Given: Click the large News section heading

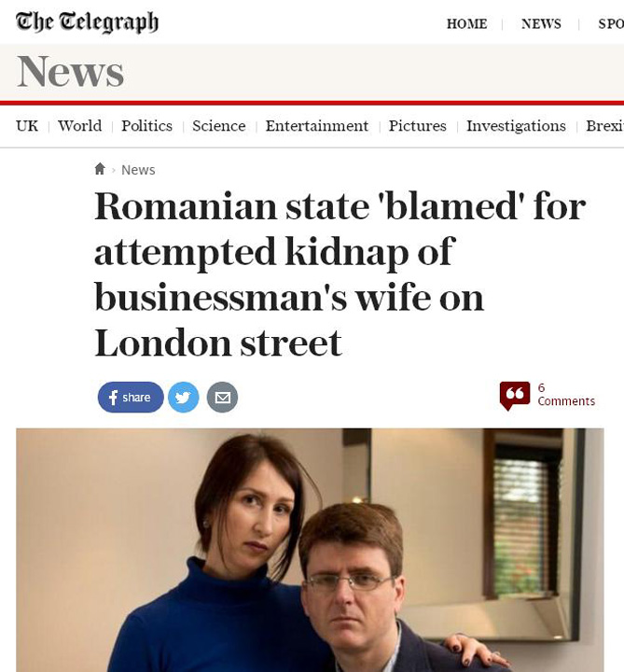Looking at the screenshot, I should [x=71, y=71].
